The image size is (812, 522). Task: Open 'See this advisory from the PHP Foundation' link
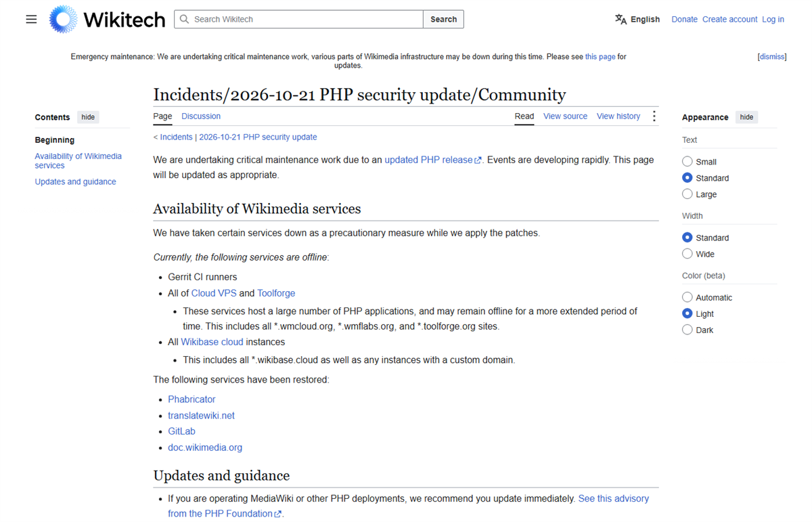409,506
